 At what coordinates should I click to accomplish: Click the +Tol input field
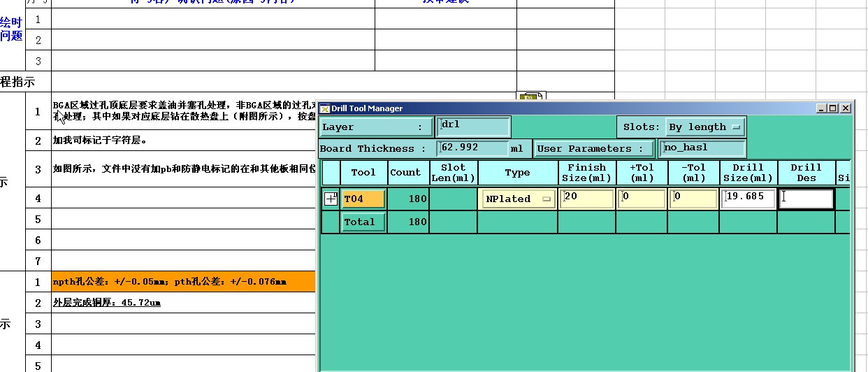pyautogui.click(x=642, y=199)
